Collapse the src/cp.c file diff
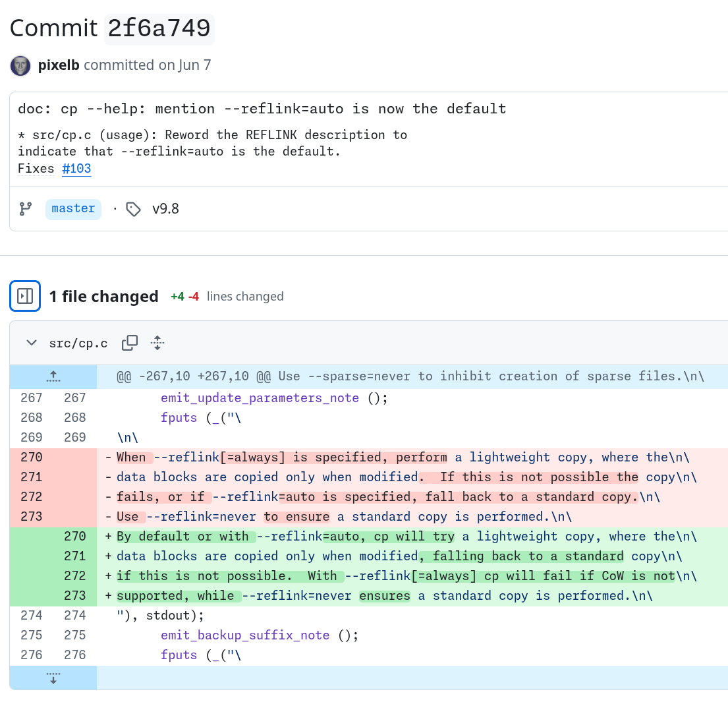This screenshot has height=704, width=728. tap(31, 343)
